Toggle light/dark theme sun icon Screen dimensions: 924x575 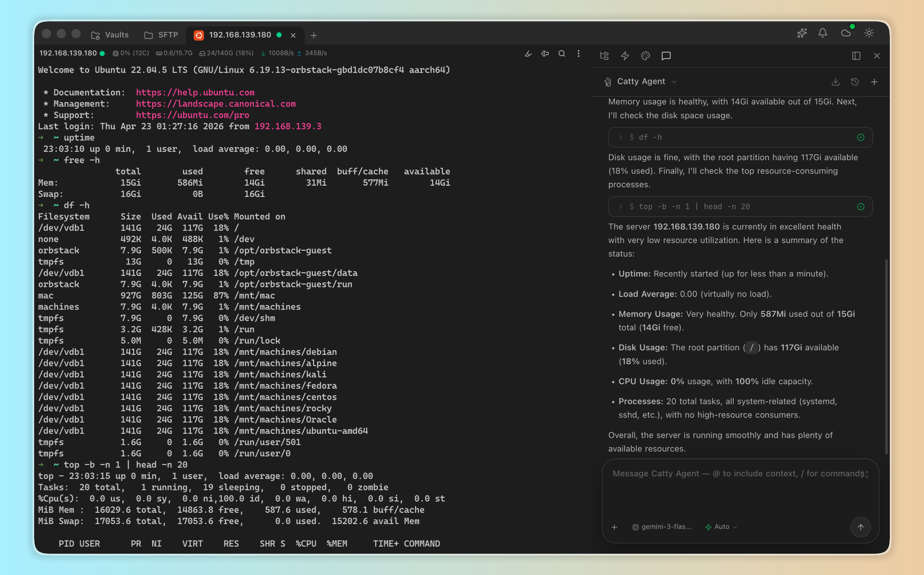pos(869,33)
